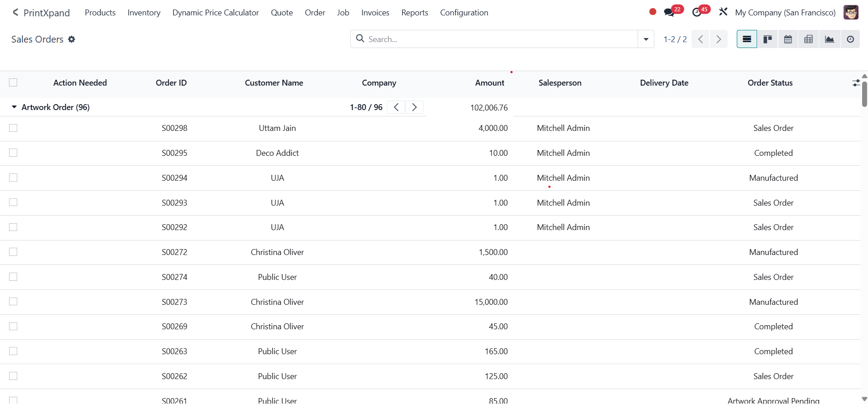The width and height of the screenshot is (868, 404).
Task: Focus the Search input field
Action: (501, 39)
